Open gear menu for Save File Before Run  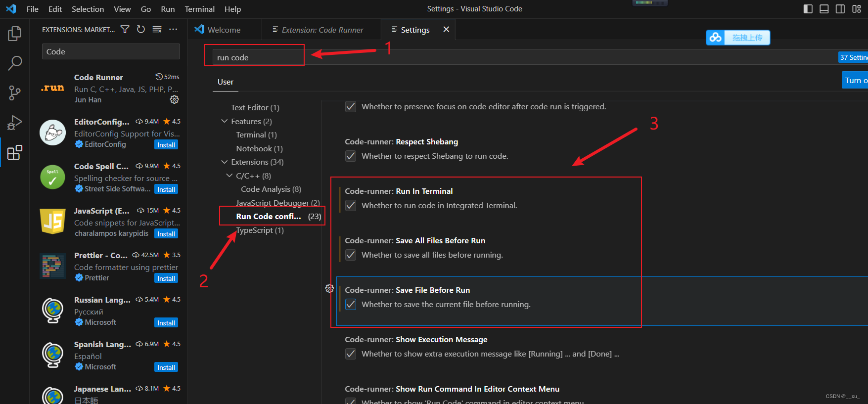pyautogui.click(x=329, y=288)
